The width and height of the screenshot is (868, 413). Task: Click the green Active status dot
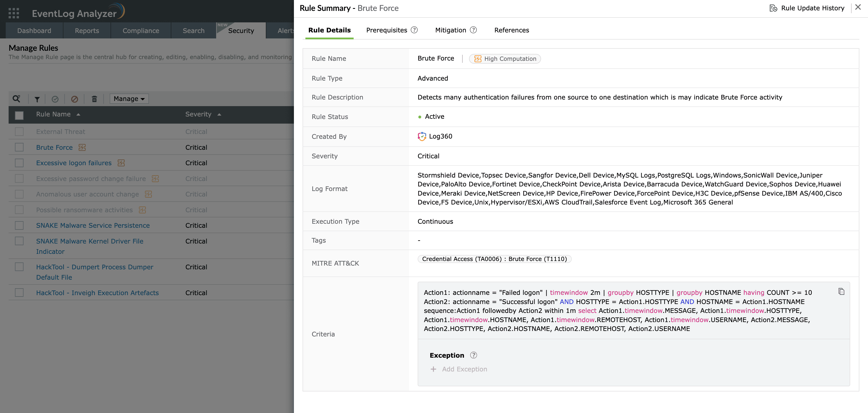(420, 117)
